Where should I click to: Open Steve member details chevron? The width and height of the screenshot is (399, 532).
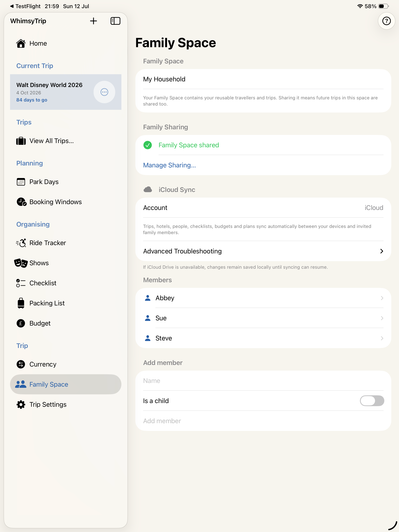pos(382,338)
